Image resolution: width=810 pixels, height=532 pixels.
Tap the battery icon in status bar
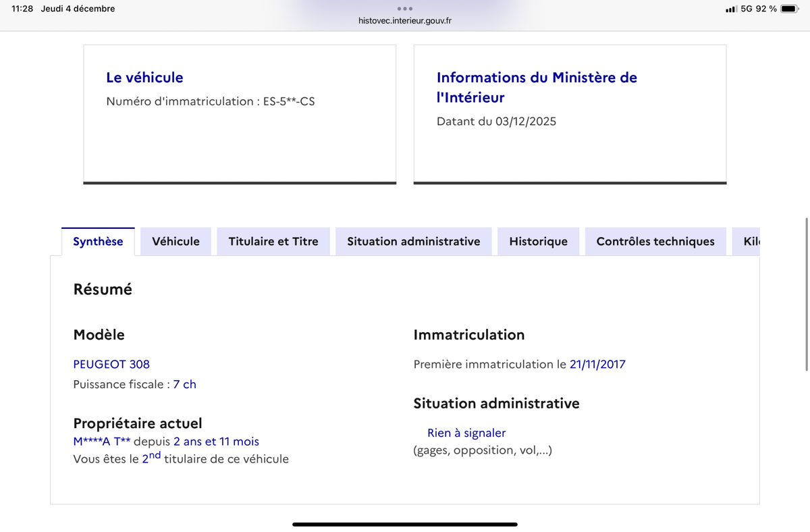(790, 9)
